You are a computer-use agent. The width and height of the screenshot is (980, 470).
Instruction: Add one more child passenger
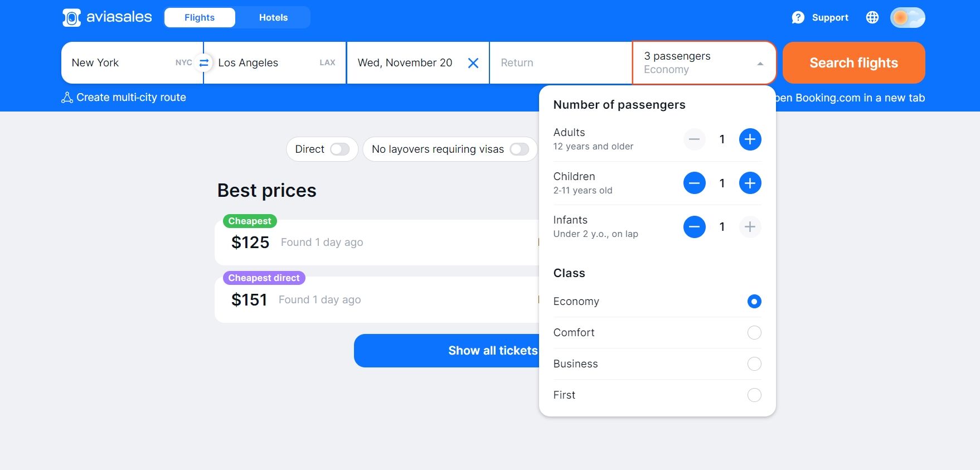tap(750, 183)
